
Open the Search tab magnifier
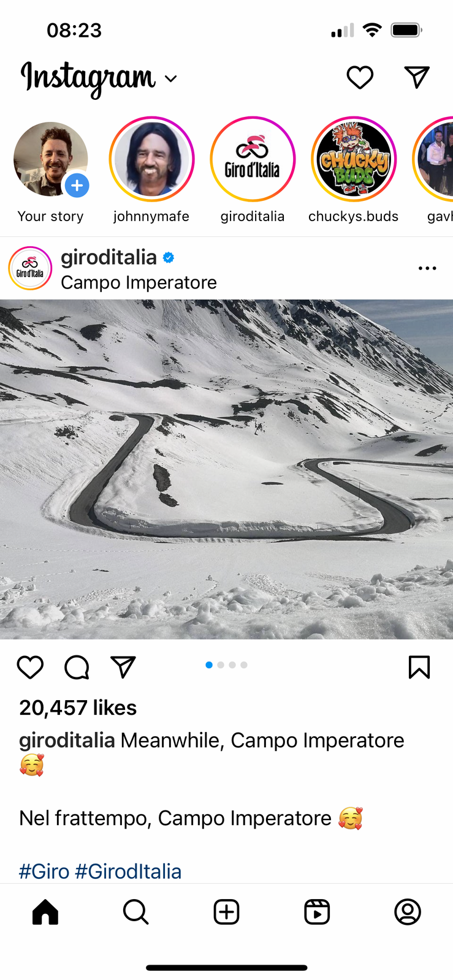coord(135,912)
